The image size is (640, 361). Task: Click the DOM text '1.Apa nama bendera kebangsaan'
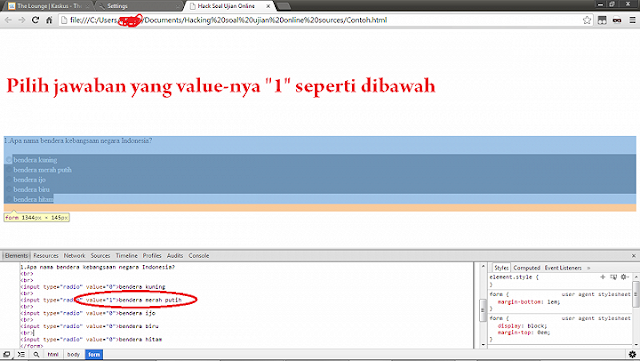(x=98, y=267)
